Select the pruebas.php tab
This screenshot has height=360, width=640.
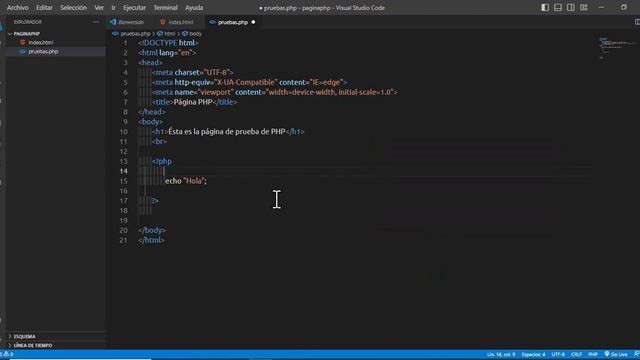click(233, 22)
